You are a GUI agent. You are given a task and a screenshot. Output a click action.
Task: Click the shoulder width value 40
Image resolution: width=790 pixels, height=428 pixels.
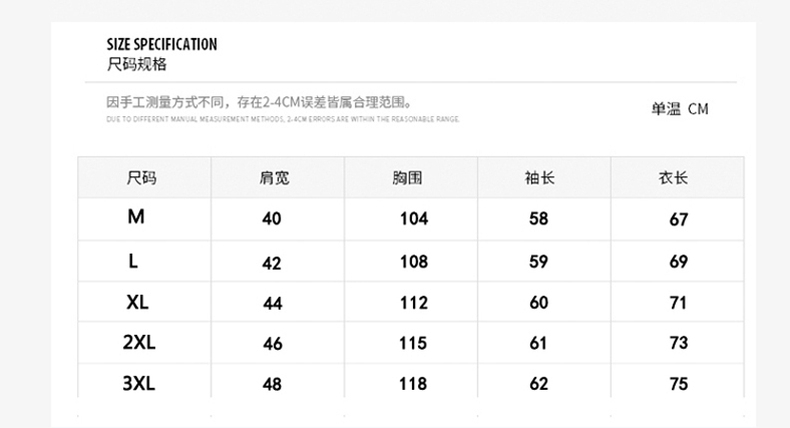click(x=272, y=219)
